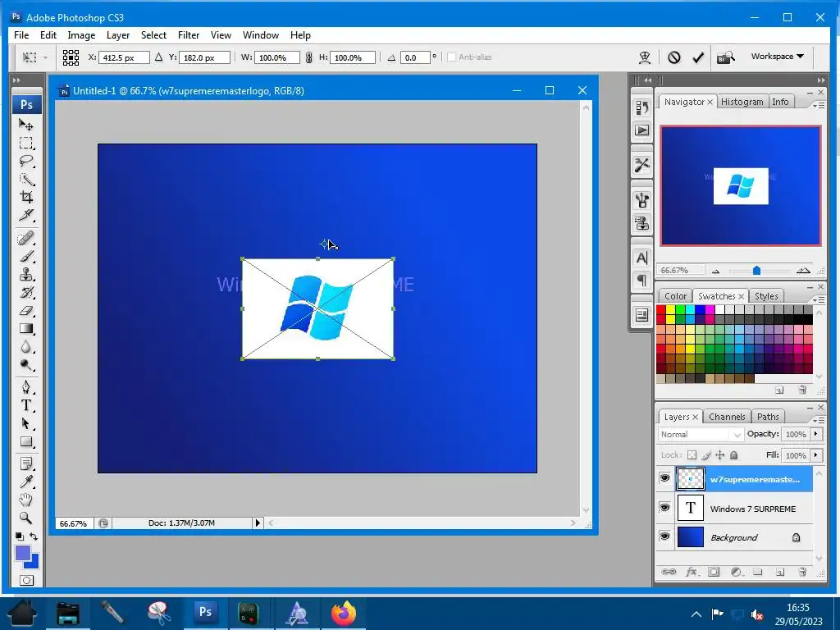
Task: Delete the current layer
Action: coord(802,572)
